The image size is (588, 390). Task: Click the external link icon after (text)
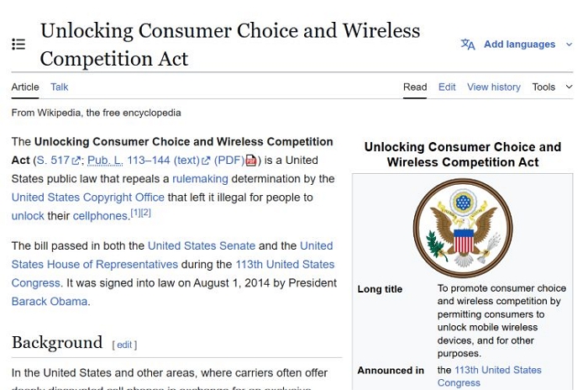206,161
